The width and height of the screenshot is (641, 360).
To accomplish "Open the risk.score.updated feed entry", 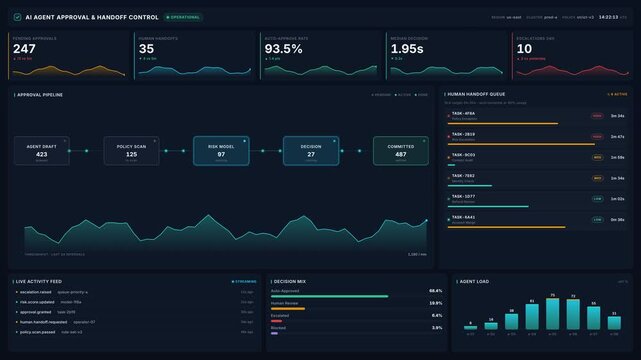I will click(x=134, y=302).
